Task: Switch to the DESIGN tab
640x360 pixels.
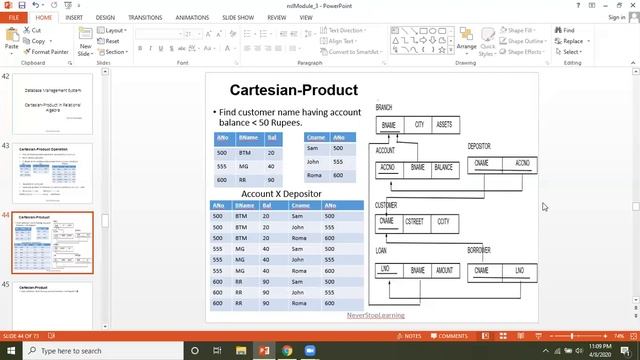Action: click(105, 18)
